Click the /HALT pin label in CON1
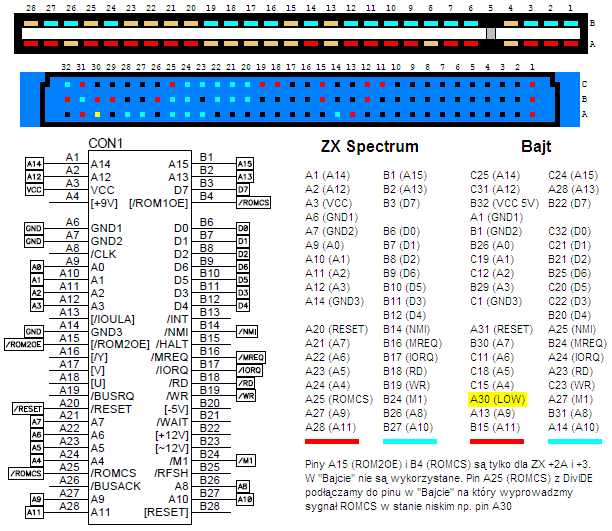This screenshot has width=612, height=531. pyautogui.click(x=172, y=344)
